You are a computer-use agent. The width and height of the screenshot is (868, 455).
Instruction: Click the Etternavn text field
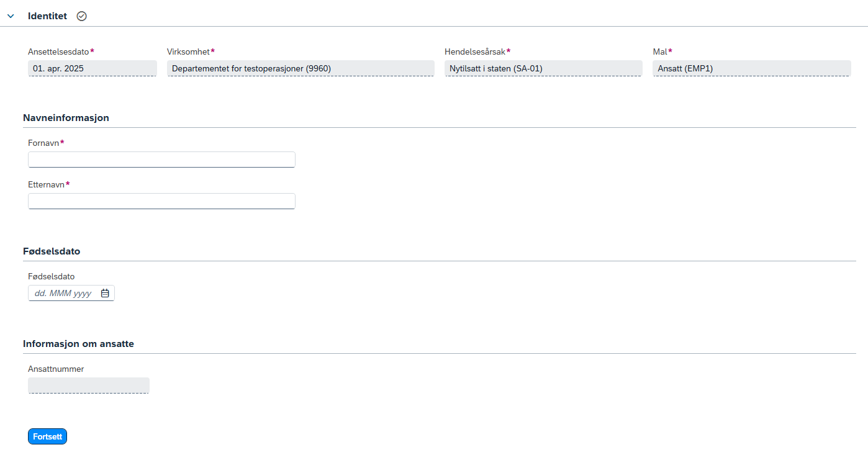[161, 201]
